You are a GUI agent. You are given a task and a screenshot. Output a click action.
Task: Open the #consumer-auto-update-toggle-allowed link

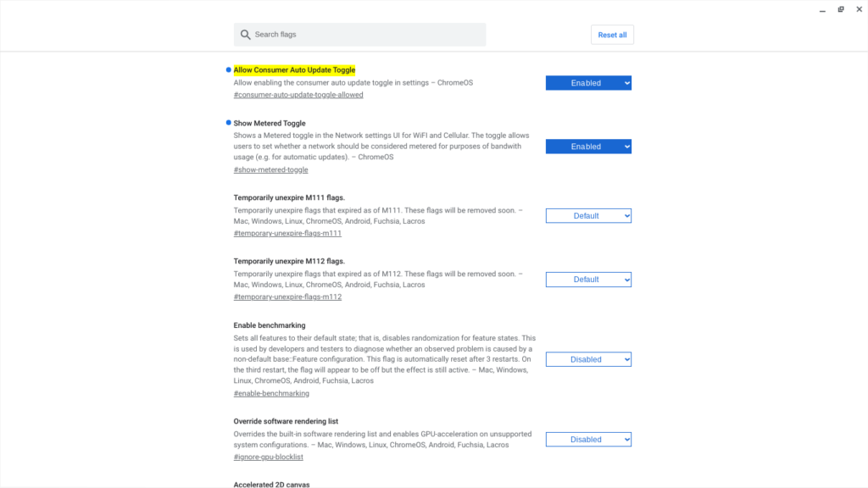pos(298,95)
